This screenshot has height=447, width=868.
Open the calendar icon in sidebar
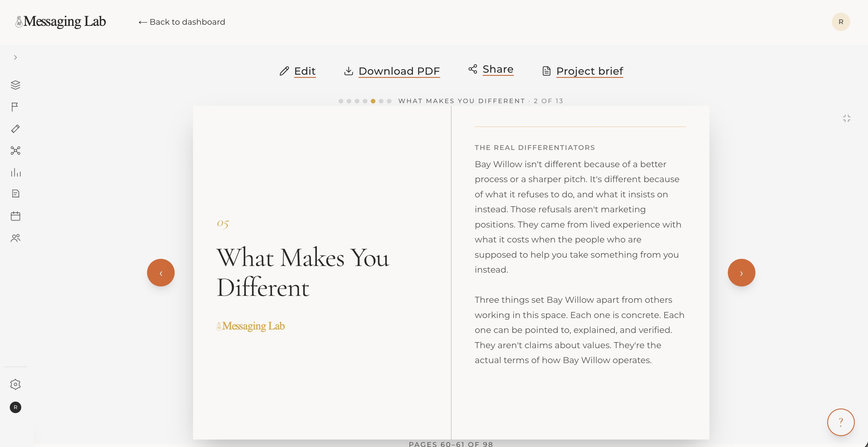(16, 216)
